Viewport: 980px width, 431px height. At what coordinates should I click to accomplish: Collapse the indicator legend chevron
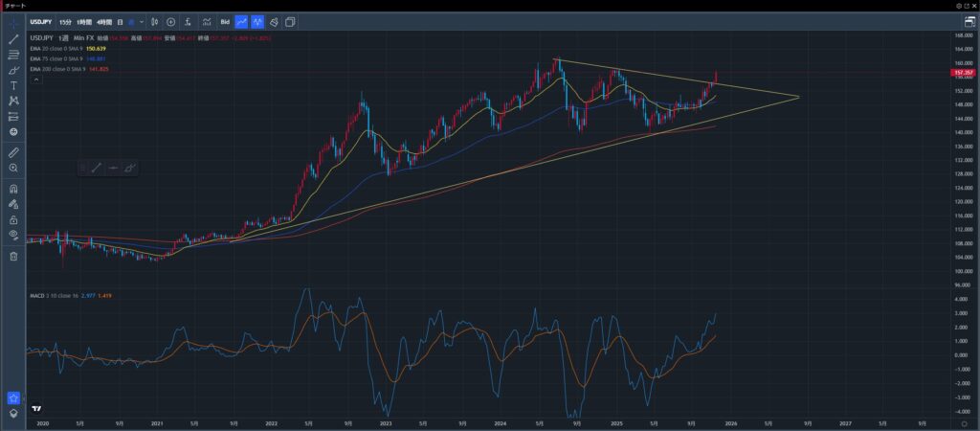coord(36,79)
